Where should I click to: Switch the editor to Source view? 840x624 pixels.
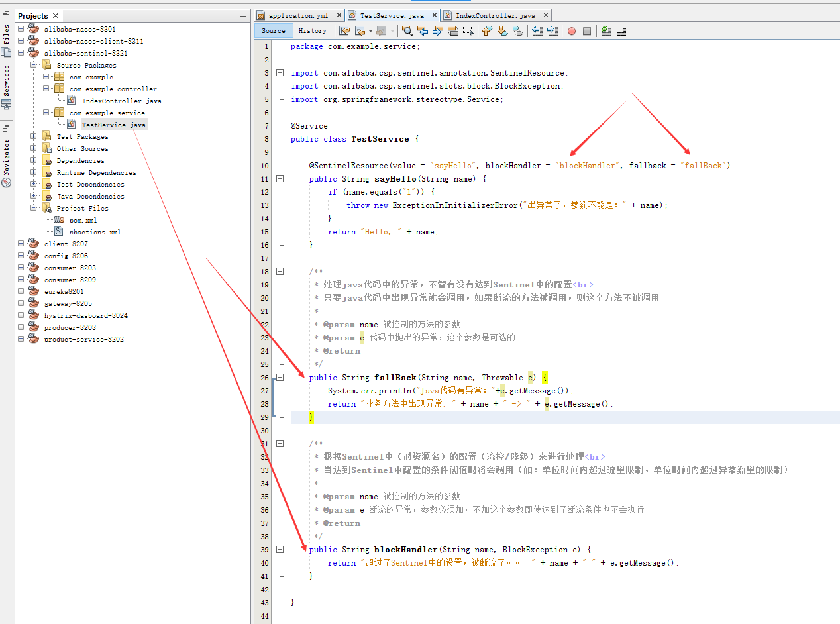[273, 30]
